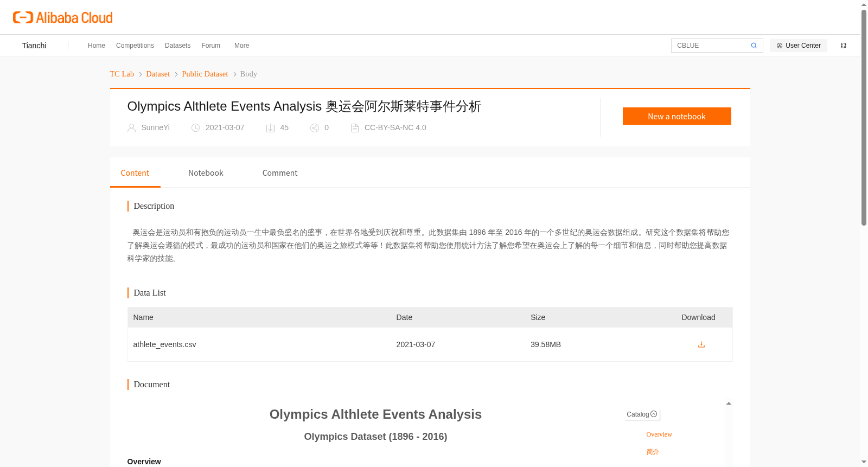Switch to the Comment tab
This screenshot has height=467, width=868.
(280, 173)
